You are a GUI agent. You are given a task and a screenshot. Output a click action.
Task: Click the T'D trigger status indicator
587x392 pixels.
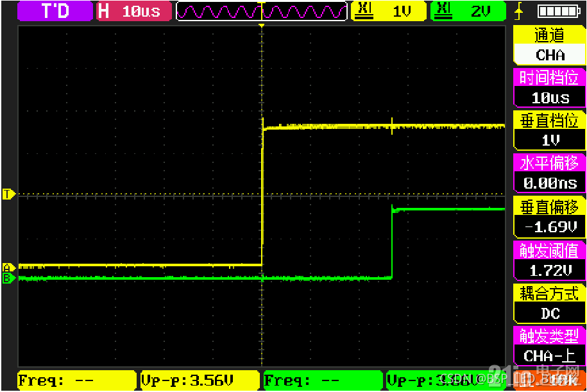tap(55, 11)
